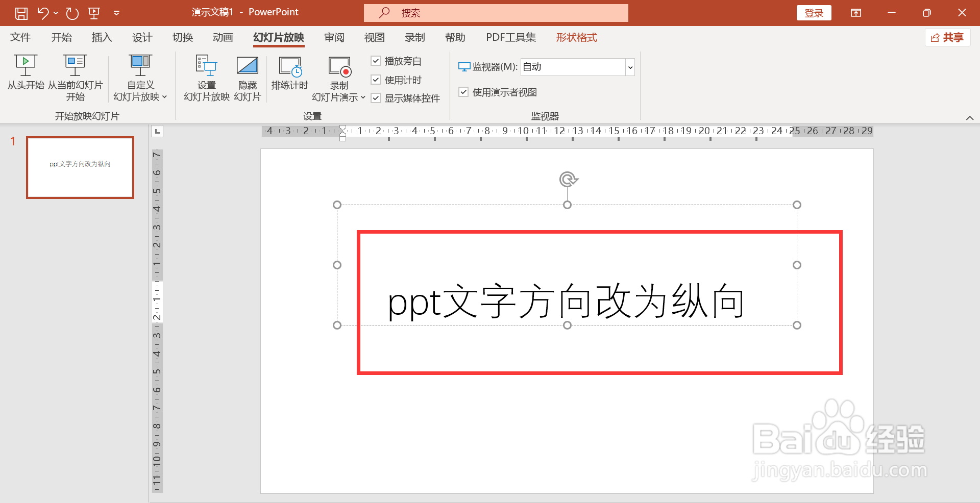Click the right-middle handle of text box

point(797,265)
